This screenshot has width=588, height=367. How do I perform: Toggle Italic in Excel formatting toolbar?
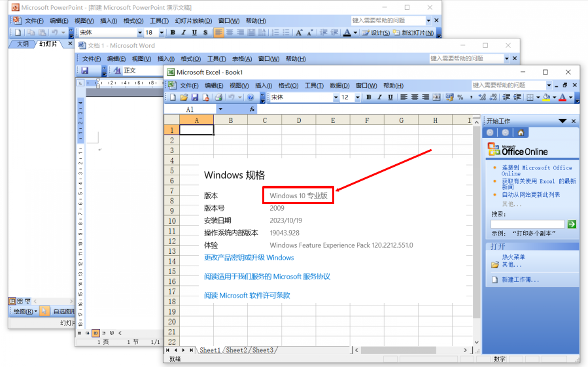pyautogui.click(x=379, y=97)
